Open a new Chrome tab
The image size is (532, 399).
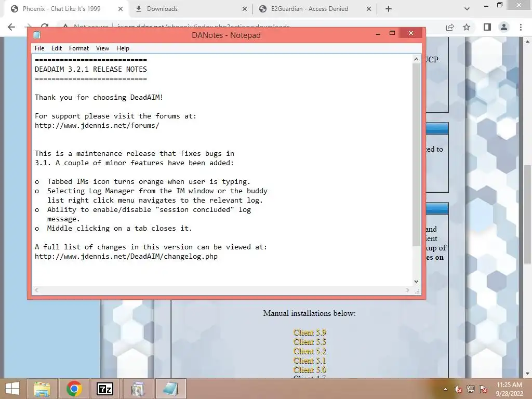coord(389,9)
